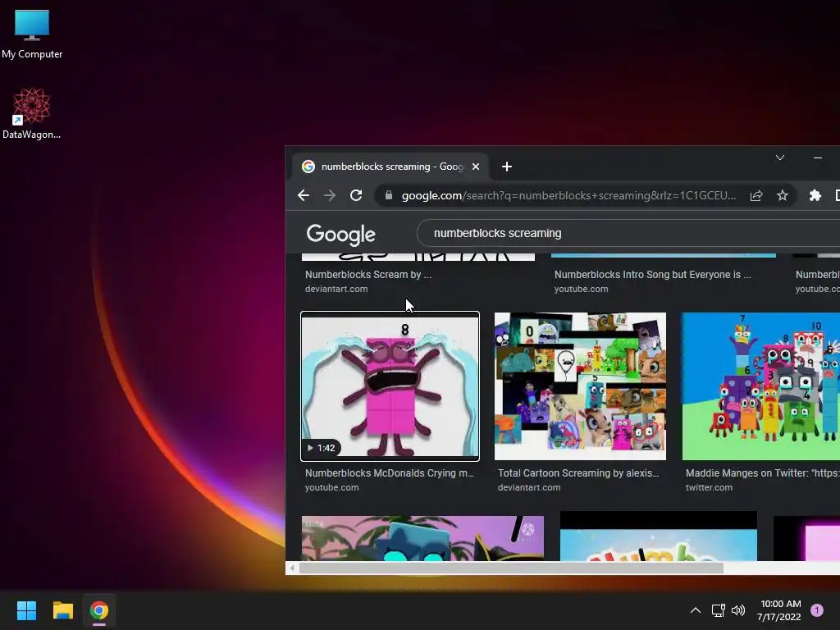Viewport: 840px width, 630px height.
Task: Click scrollbar left arrow
Action: coord(292,568)
